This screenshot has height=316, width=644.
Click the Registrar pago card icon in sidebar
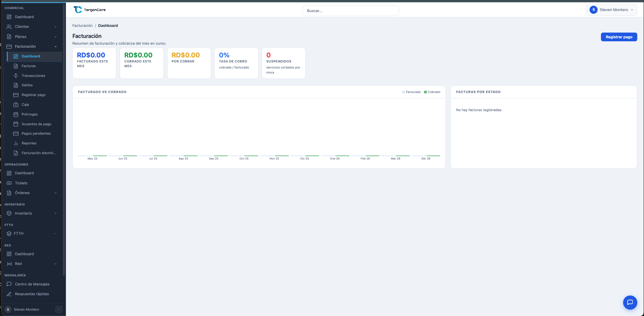[16, 95]
